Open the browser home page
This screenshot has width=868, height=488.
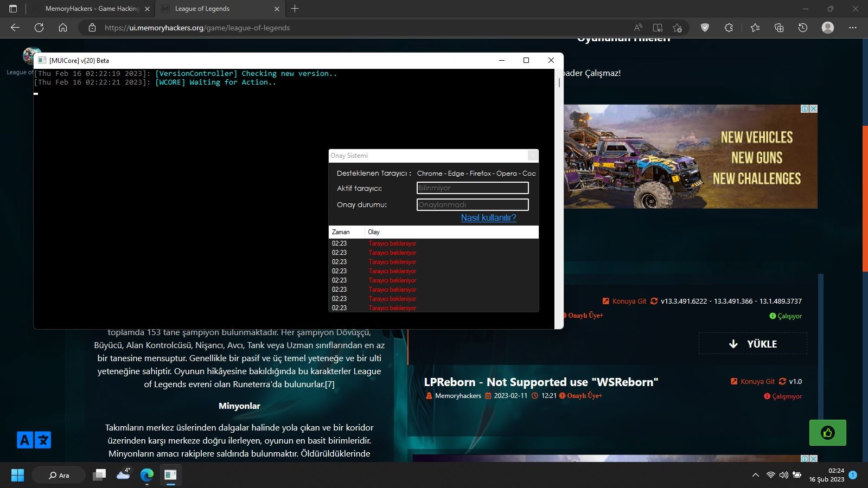pyautogui.click(x=63, y=28)
